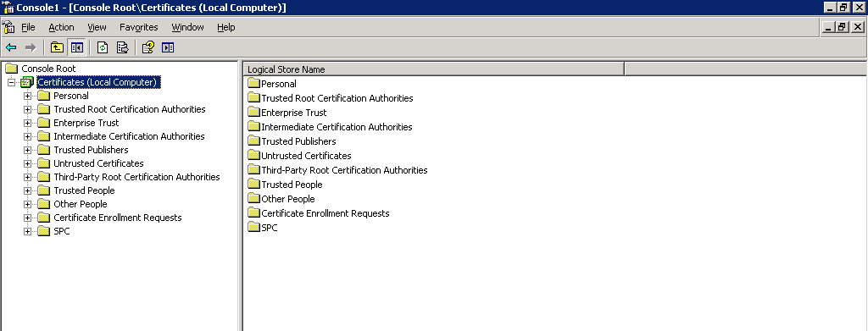The height and width of the screenshot is (331, 868).
Task: Click the Up one level toolbar icon
Action: pos(57,47)
